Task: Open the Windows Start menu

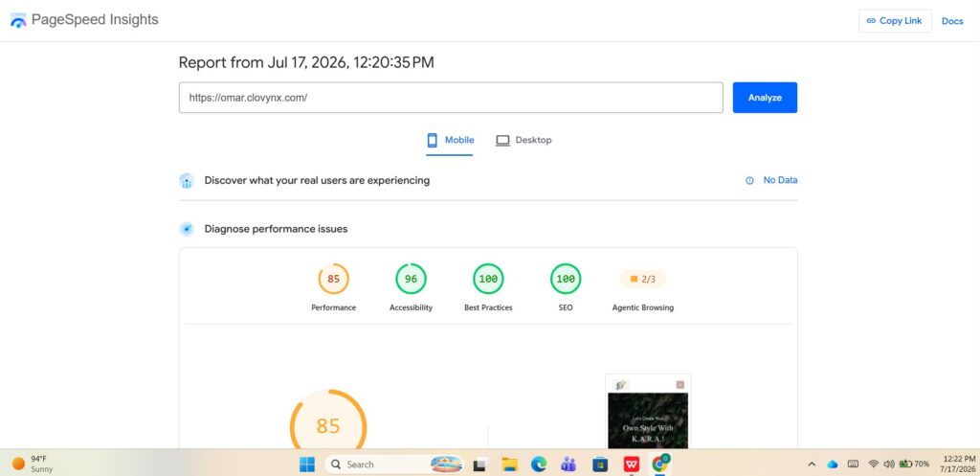Action: click(307, 465)
